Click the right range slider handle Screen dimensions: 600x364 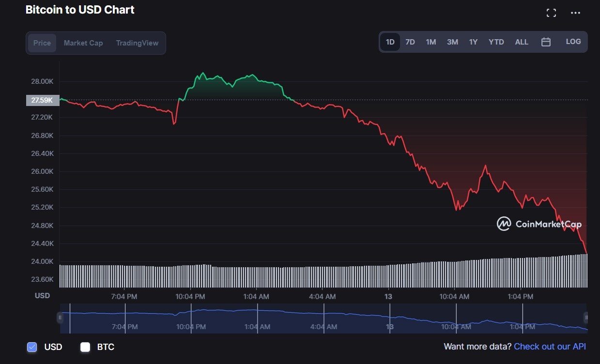[x=586, y=318]
